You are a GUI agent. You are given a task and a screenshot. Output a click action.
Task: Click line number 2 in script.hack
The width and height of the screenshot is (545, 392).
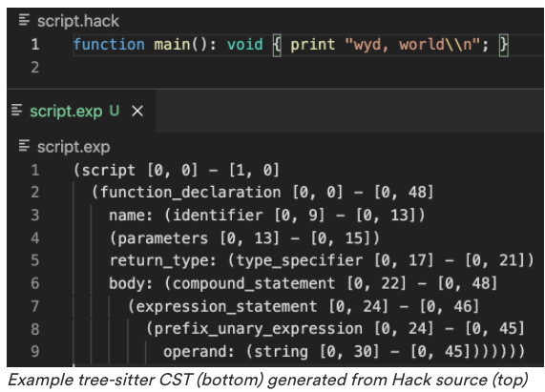coord(35,67)
